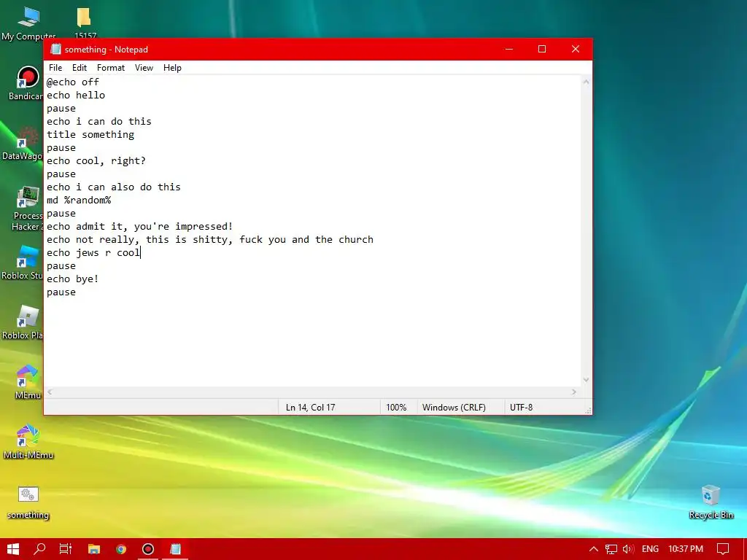
Task: Close the Notepad window
Action: point(576,49)
